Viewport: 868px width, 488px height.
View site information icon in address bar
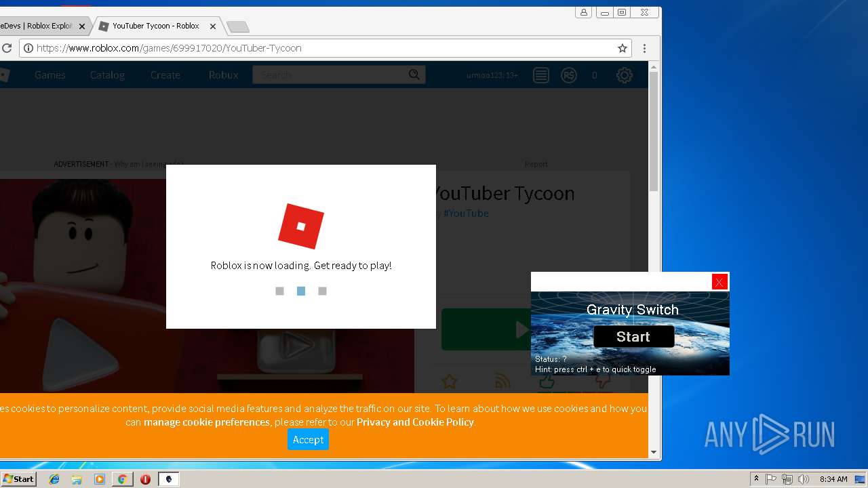point(28,48)
